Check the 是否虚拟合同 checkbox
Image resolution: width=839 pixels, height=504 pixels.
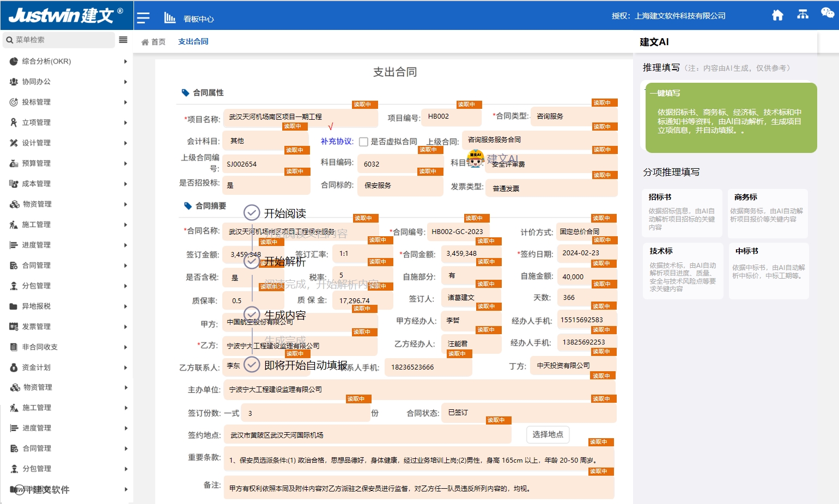[364, 142]
